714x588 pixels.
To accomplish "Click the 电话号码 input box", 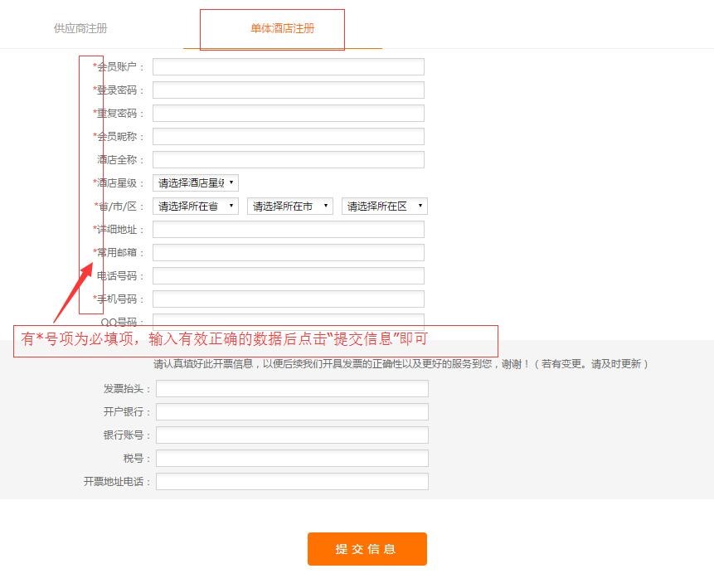I will [x=288, y=276].
